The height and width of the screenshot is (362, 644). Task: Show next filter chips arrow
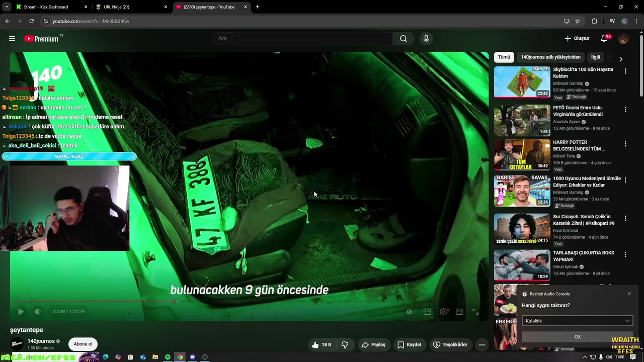pos(620,59)
